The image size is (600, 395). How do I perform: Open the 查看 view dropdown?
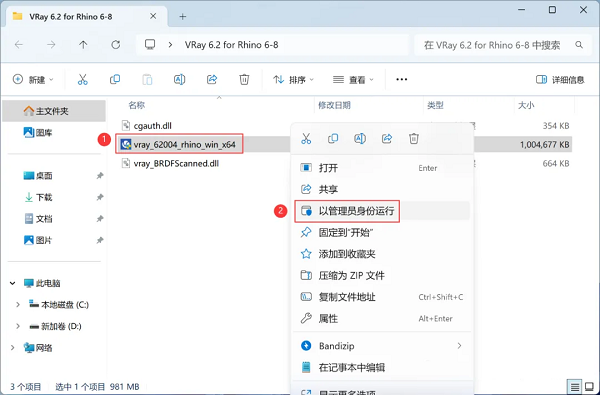pos(353,80)
